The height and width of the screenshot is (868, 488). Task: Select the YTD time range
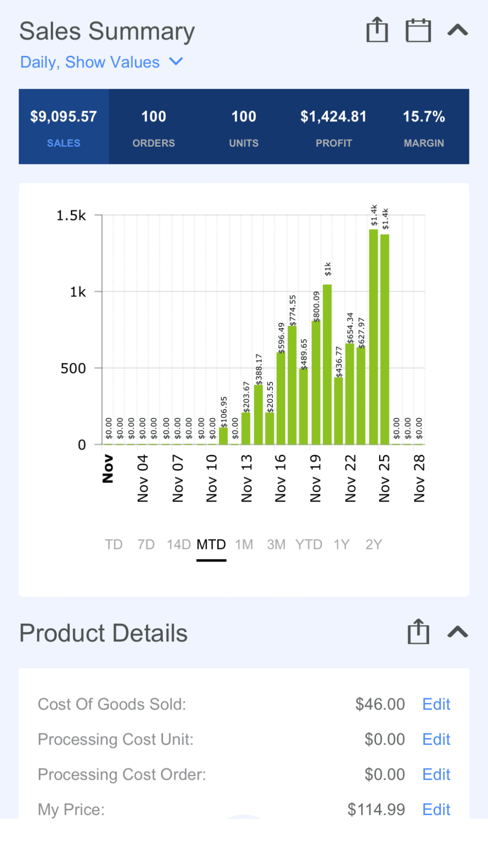pyautogui.click(x=309, y=544)
